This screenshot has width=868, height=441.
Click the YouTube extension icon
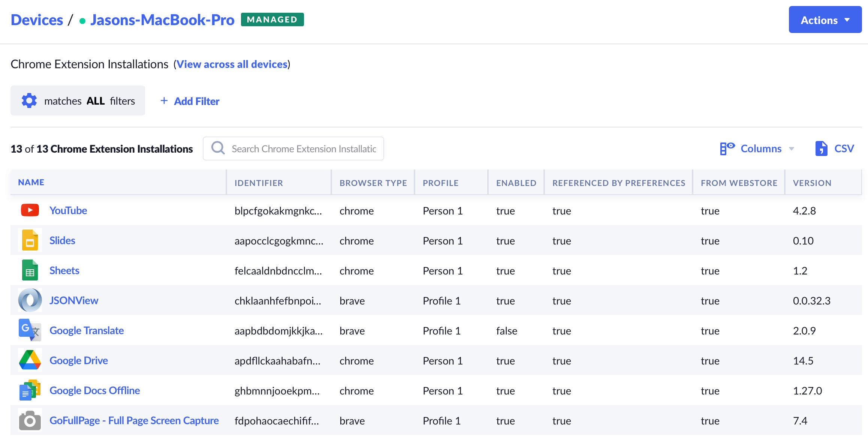click(x=30, y=210)
